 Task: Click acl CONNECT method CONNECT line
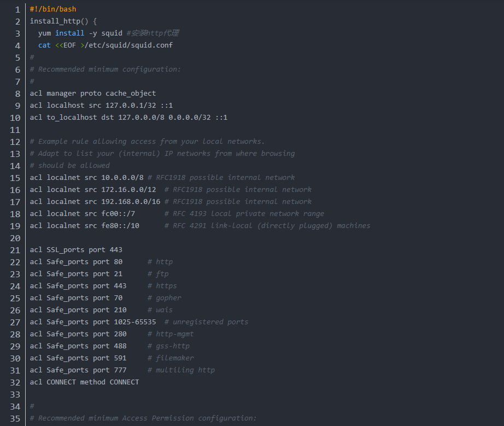tap(85, 382)
